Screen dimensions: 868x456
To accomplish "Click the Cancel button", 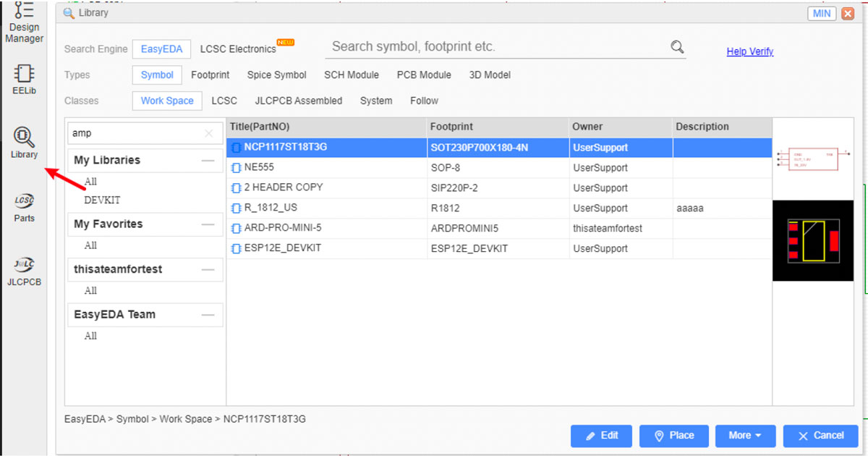I will click(820, 436).
